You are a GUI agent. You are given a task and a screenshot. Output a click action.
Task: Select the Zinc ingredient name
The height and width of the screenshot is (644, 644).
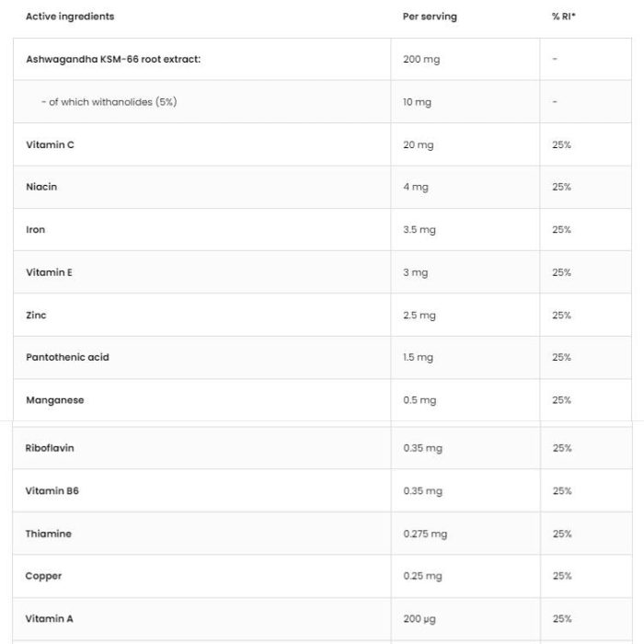[36, 315]
